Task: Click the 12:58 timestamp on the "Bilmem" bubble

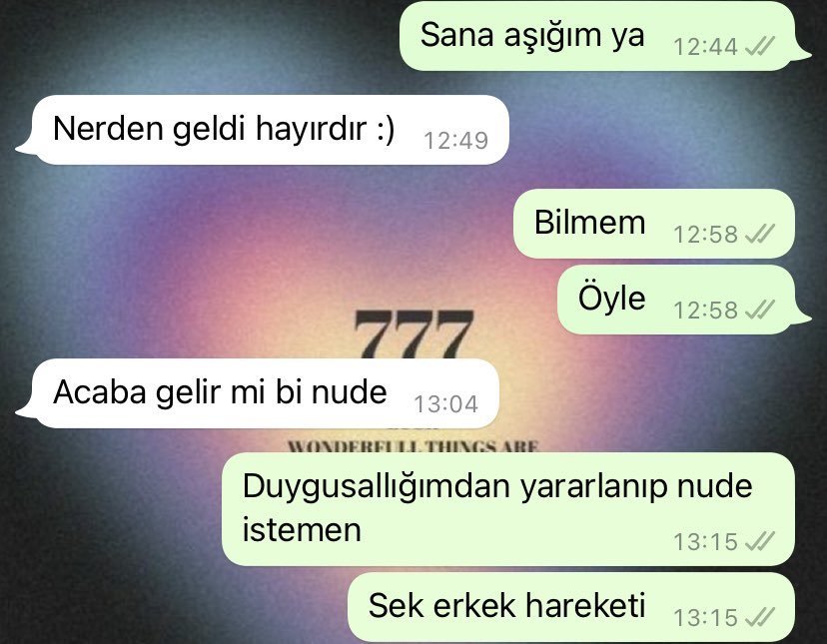Action: tap(705, 235)
